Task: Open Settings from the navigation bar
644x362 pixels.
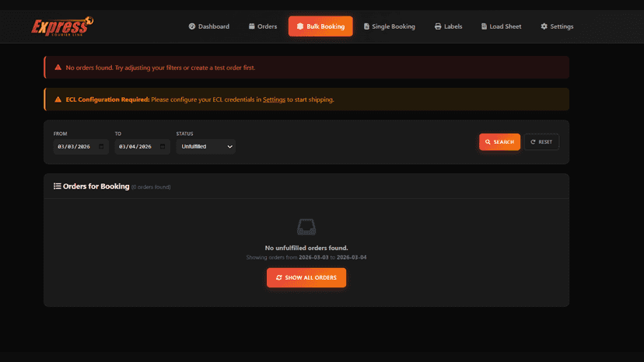Action: click(557, 26)
